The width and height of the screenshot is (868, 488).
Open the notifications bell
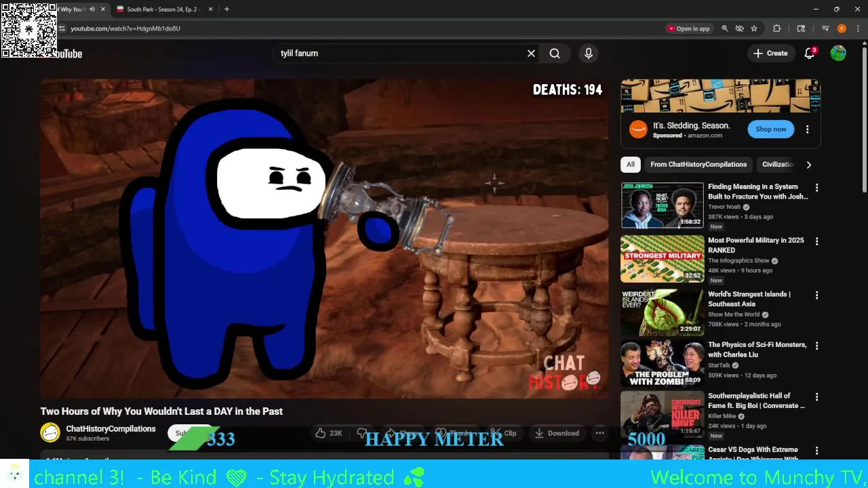pyautogui.click(x=809, y=54)
